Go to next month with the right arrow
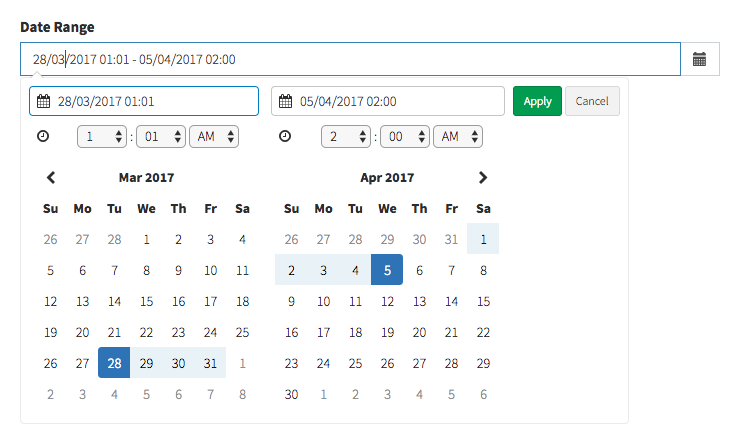 pyautogui.click(x=483, y=178)
